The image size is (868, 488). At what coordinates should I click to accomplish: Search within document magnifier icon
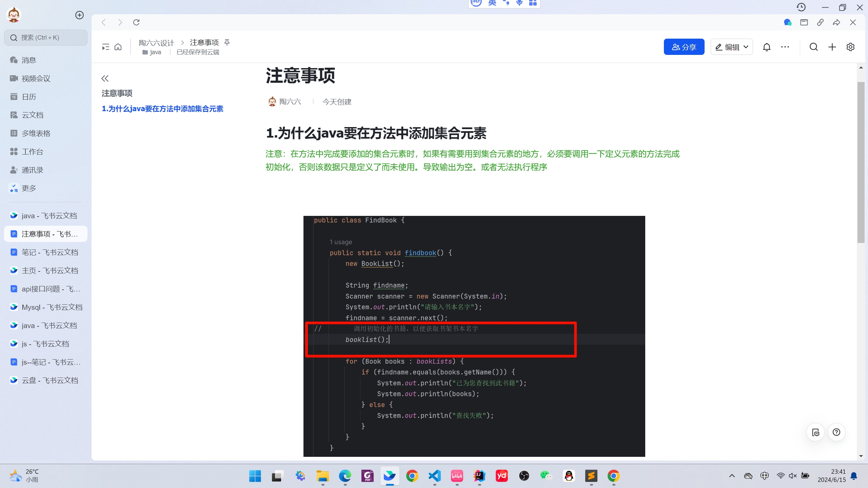click(x=814, y=47)
